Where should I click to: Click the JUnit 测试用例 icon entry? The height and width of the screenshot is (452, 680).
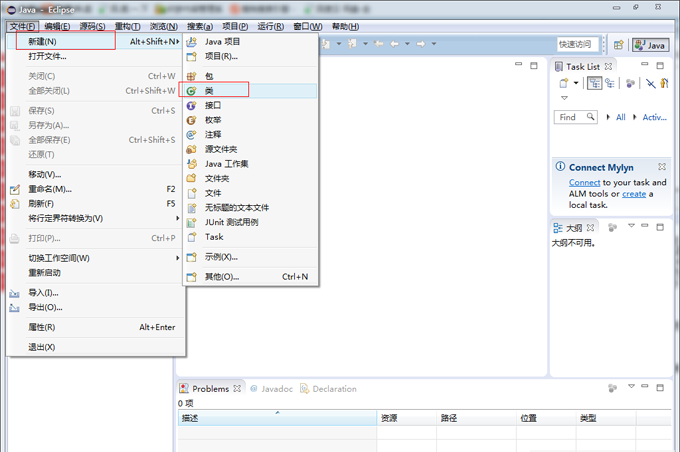tap(192, 222)
